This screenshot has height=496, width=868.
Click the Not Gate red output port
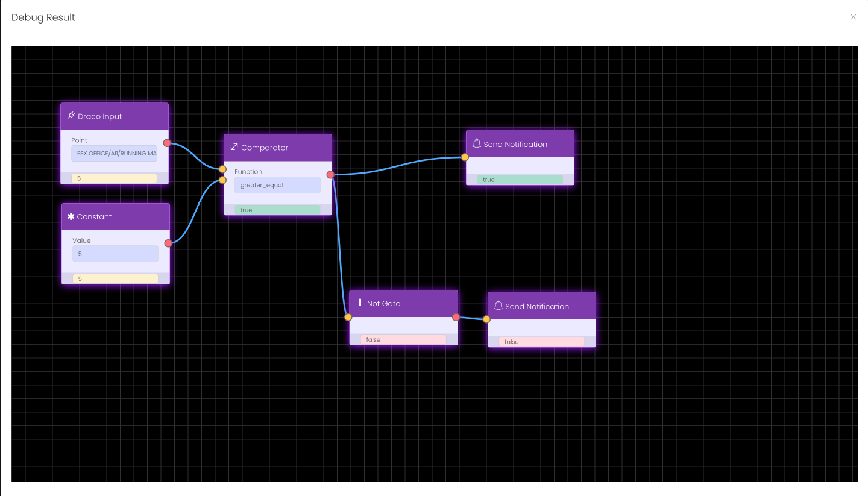pyautogui.click(x=456, y=317)
